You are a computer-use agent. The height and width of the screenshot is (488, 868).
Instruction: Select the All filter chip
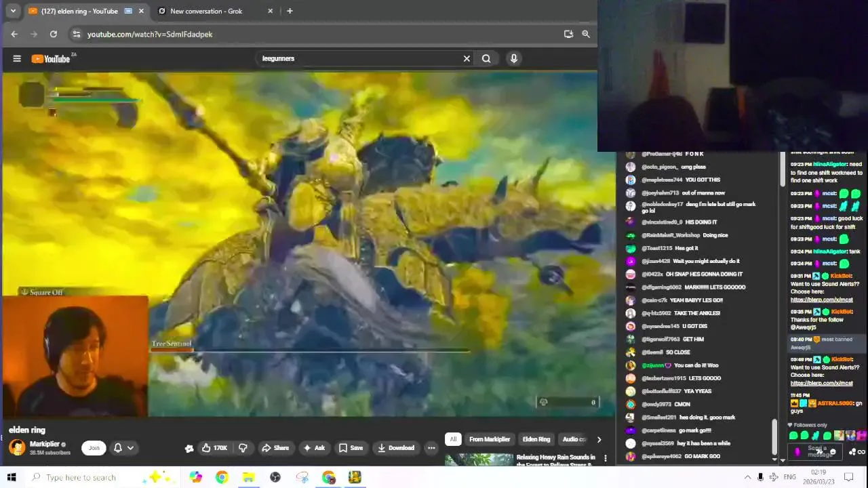pos(453,439)
